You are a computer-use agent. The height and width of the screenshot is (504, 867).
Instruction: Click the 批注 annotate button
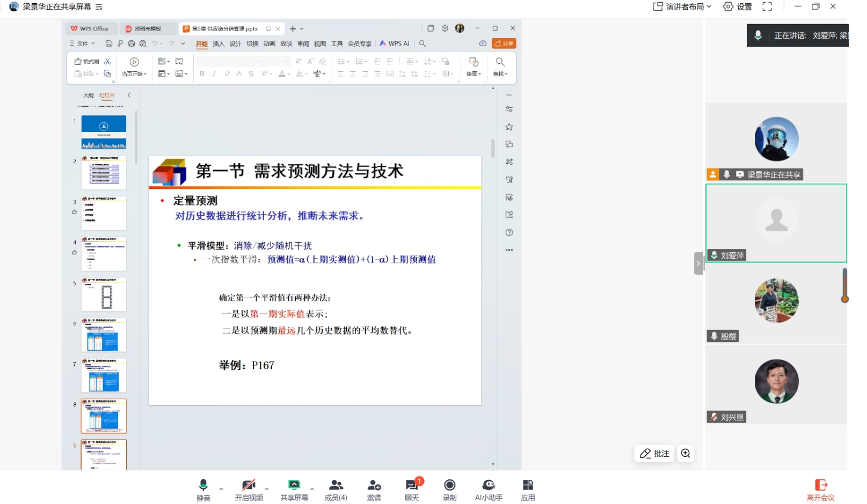(x=654, y=454)
